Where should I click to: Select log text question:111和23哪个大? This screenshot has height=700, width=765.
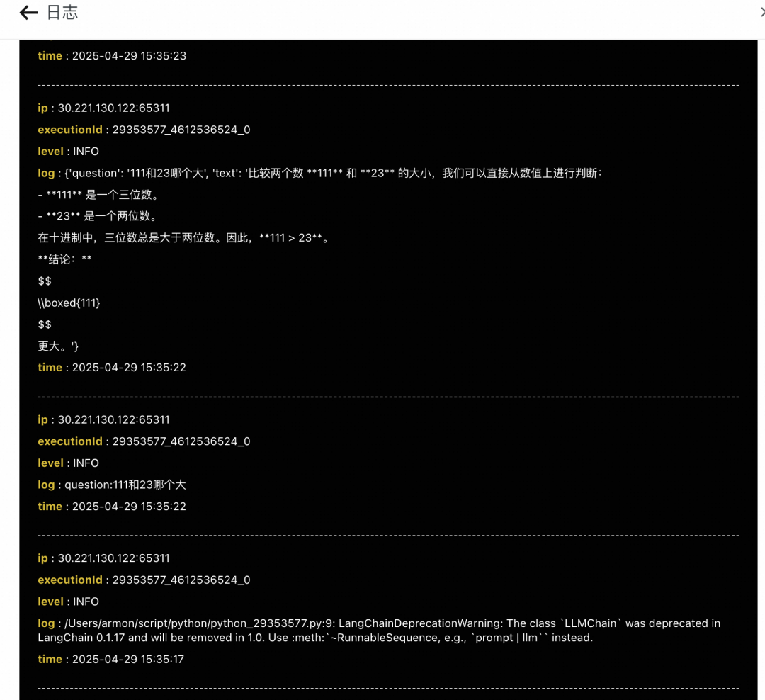point(125,485)
